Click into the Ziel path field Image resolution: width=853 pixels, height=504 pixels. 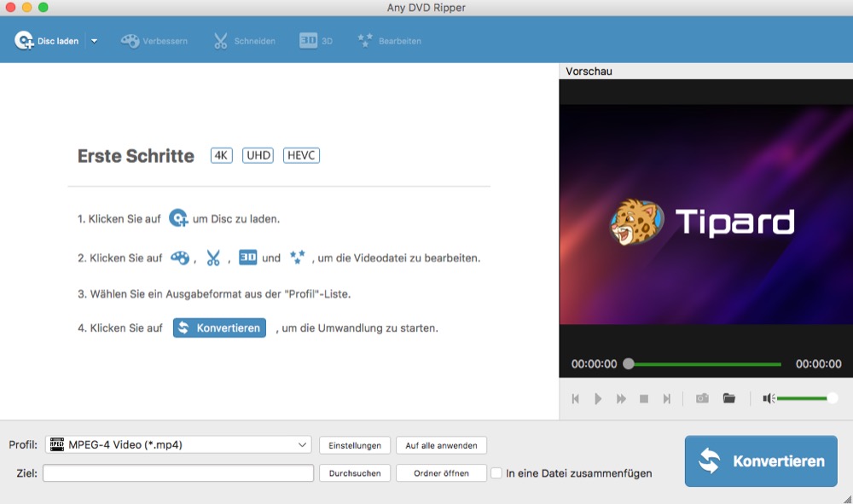[x=178, y=473]
